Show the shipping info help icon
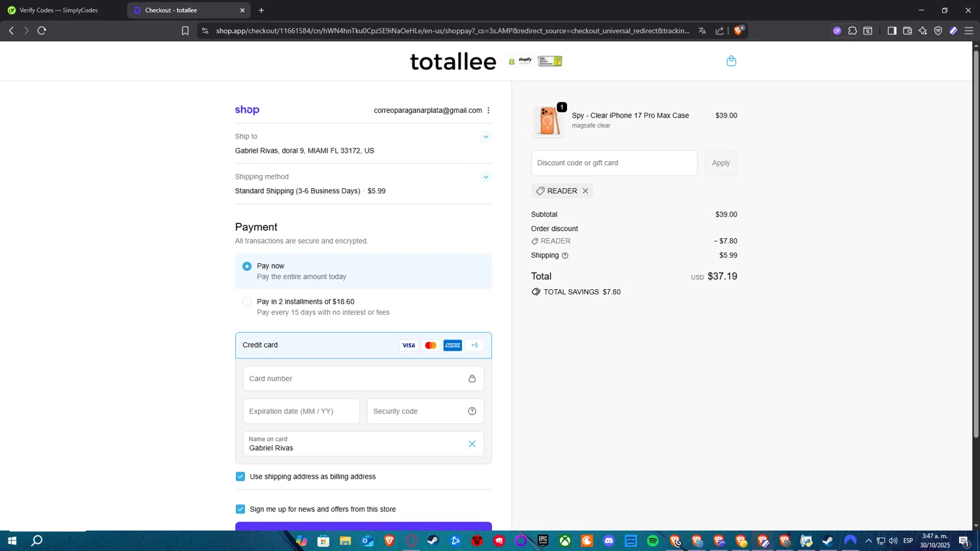 pos(565,255)
